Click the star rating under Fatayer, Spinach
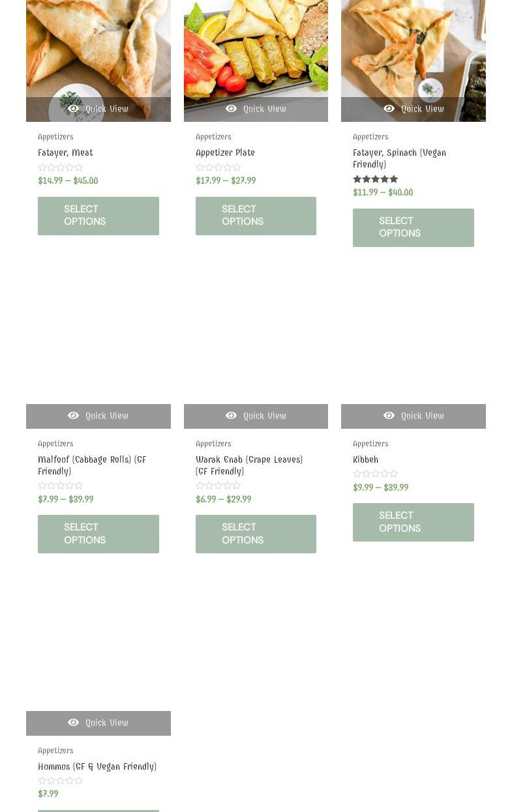The image size is (512, 812). 376,179
